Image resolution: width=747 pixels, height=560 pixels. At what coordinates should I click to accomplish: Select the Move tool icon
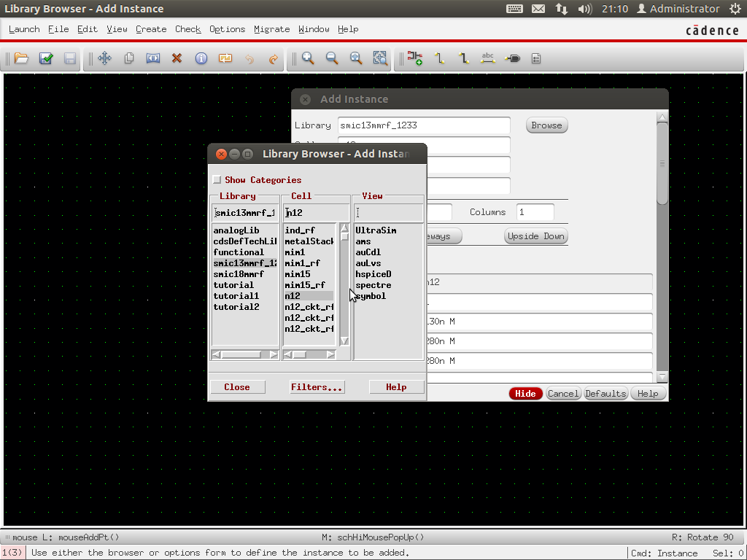coord(104,58)
